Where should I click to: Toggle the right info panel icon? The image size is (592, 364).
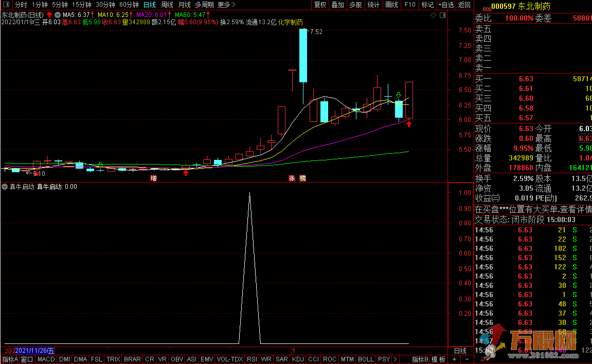tap(442, 15)
